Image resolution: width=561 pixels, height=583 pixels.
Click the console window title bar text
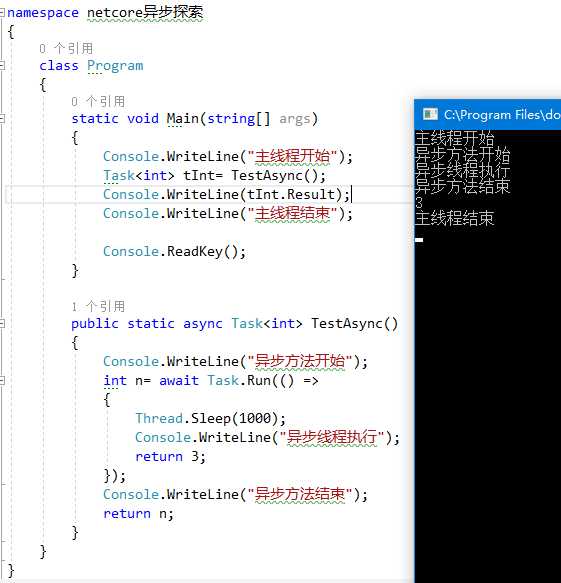[502, 115]
